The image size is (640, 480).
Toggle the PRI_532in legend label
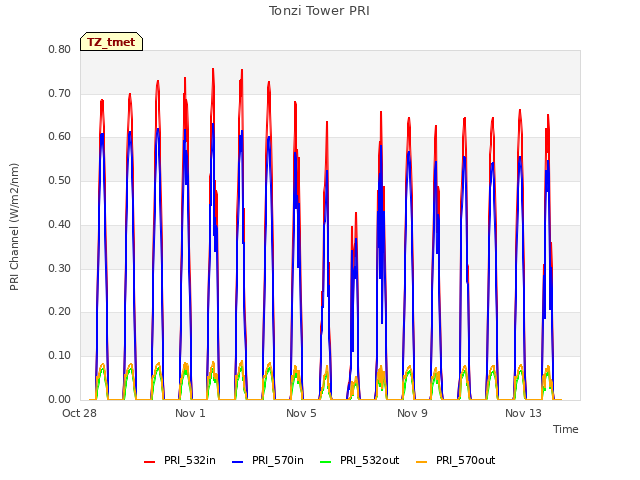190,460
